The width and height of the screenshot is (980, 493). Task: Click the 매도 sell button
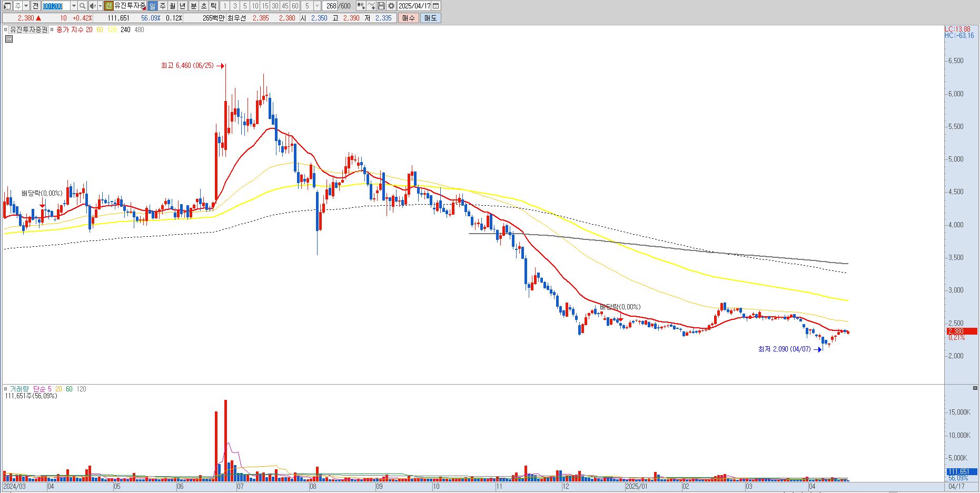(430, 18)
